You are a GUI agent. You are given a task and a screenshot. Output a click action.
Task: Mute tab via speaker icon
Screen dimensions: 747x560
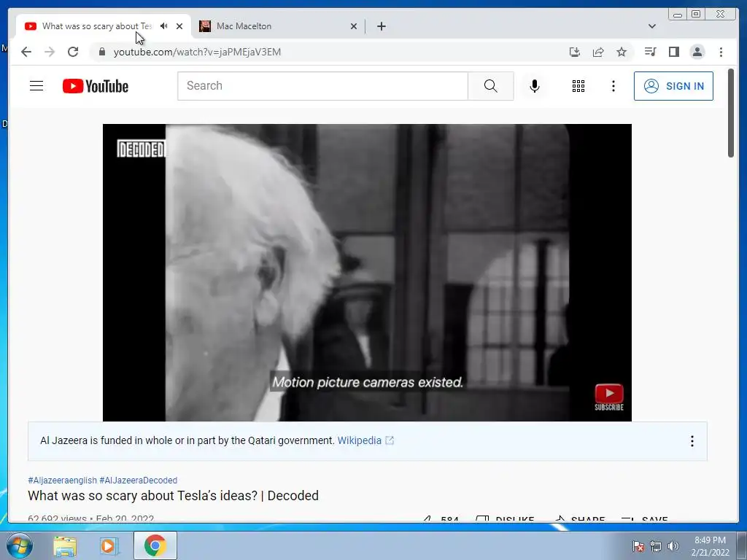click(164, 26)
